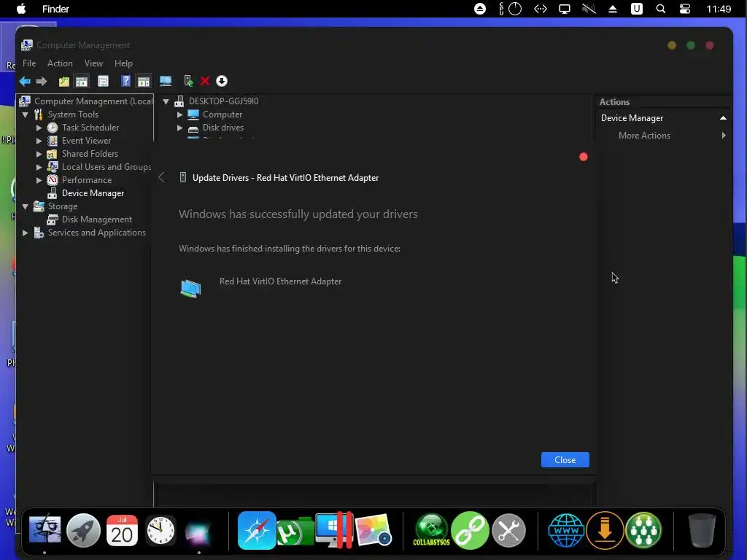Collapse the DESKTOP-GGJ59I0 device tree
747x560 pixels.
(x=166, y=101)
